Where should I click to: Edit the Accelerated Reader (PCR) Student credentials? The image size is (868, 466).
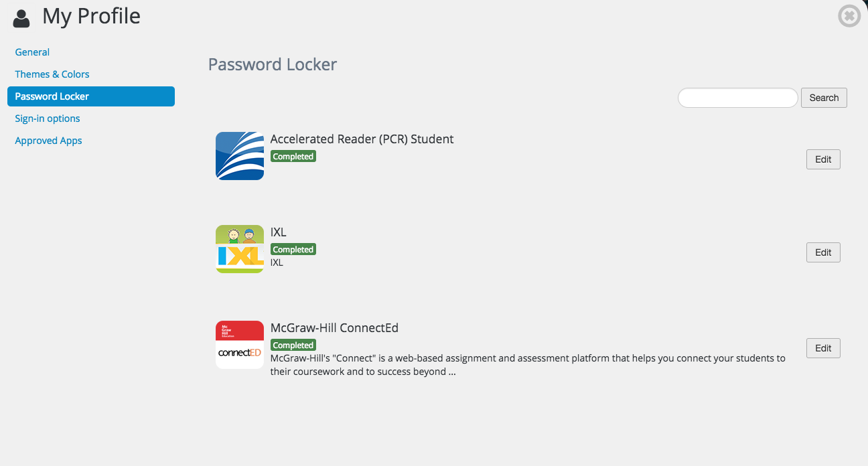click(x=823, y=159)
